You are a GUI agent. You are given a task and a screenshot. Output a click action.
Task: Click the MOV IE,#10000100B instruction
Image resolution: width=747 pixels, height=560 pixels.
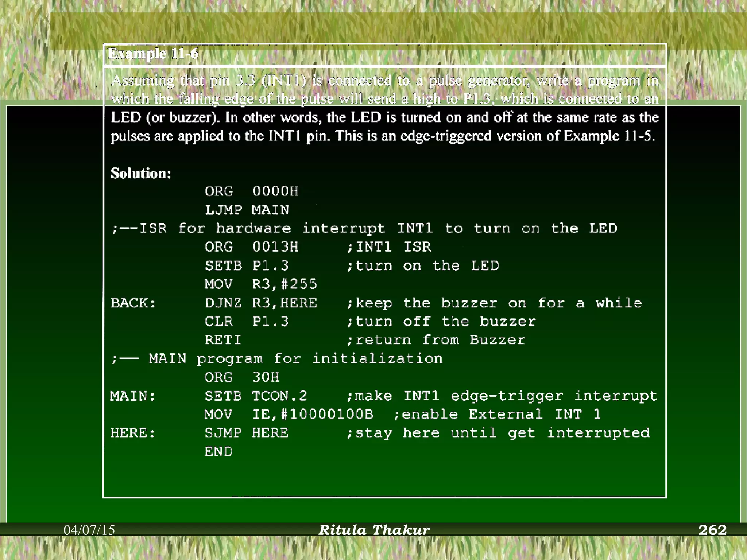(289, 415)
